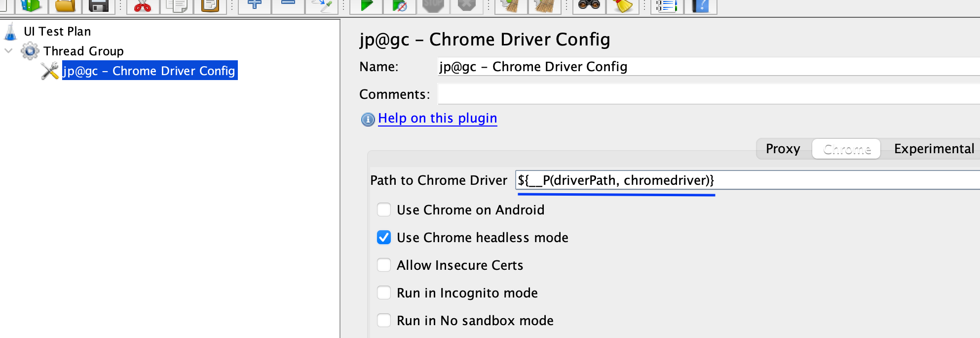Viewport: 980px width, 338px height.
Task: Click the Comments input field
Action: tap(709, 94)
